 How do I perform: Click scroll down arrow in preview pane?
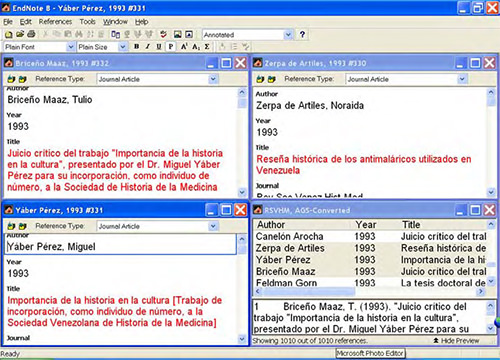pyautogui.click(x=490, y=329)
